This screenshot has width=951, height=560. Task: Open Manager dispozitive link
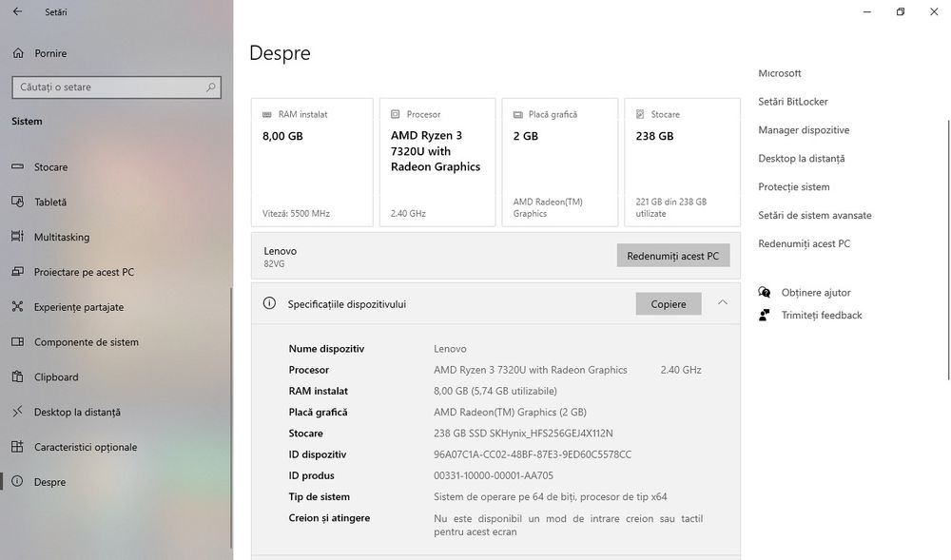804,130
